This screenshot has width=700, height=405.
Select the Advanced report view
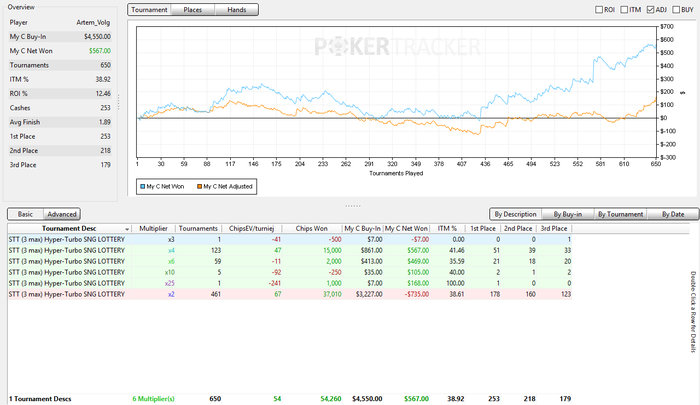62,214
